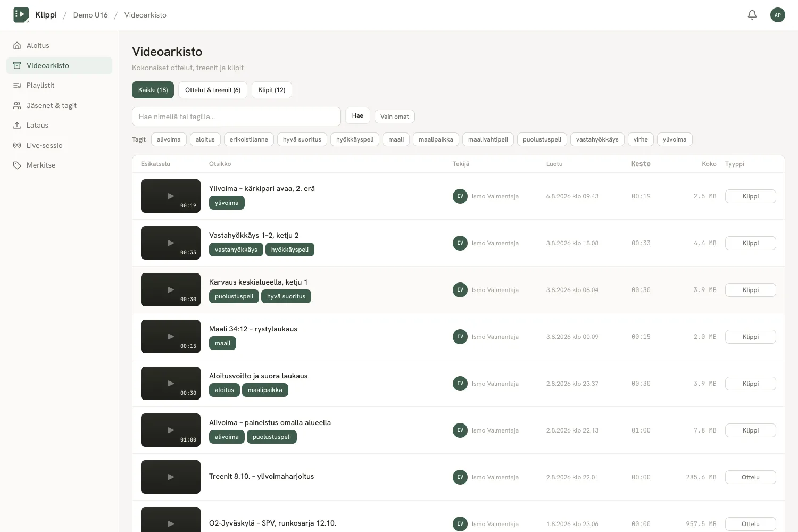Viewport: 798px width, 532px height.
Task: Toggle the maalivahtipeli tag filter chip
Action: tap(488, 139)
